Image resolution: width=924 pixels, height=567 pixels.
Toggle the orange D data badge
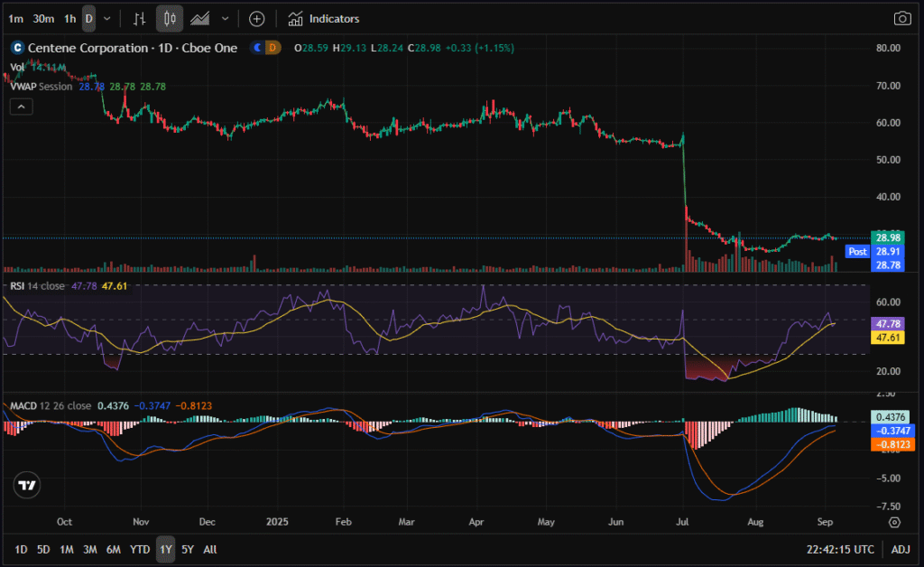273,48
